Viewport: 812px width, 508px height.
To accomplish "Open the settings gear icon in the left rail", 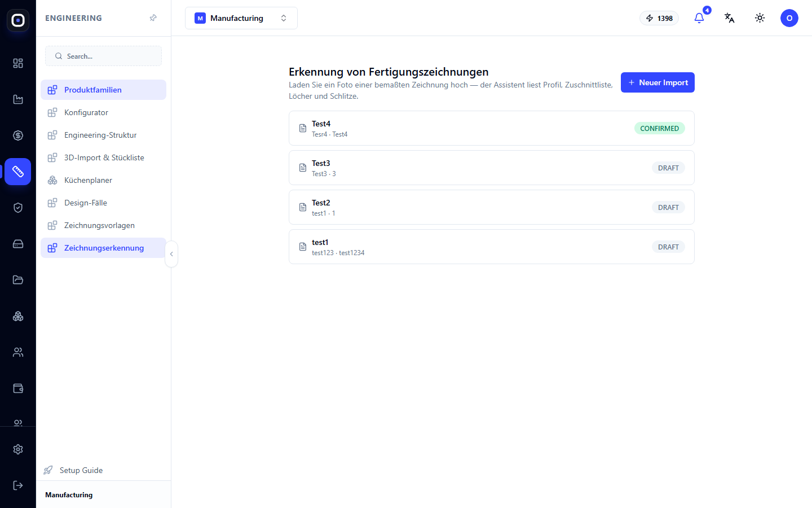I will pyautogui.click(x=18, y=449).
